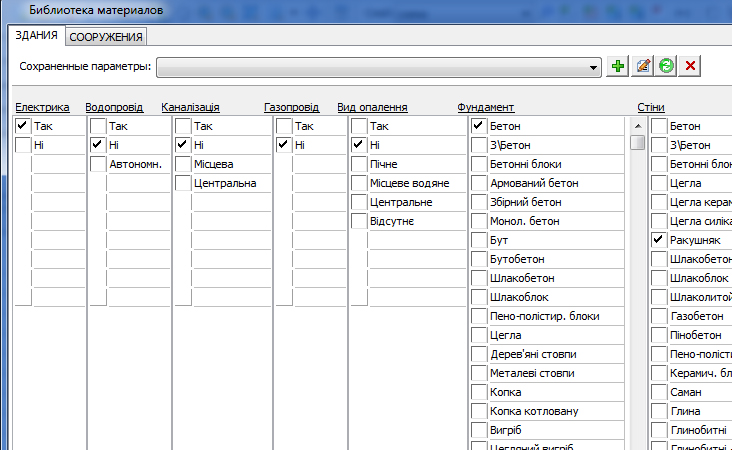Click the Фундамент list scrollbar up arrow
The image size is (732, 450).
pos(637,125)
